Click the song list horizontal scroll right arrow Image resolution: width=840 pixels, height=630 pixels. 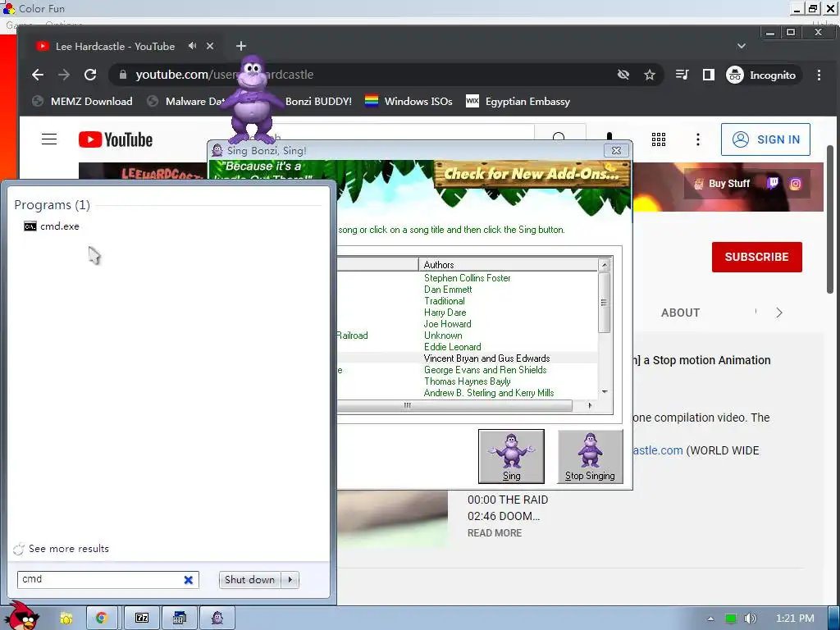click(x=590, y=405)
